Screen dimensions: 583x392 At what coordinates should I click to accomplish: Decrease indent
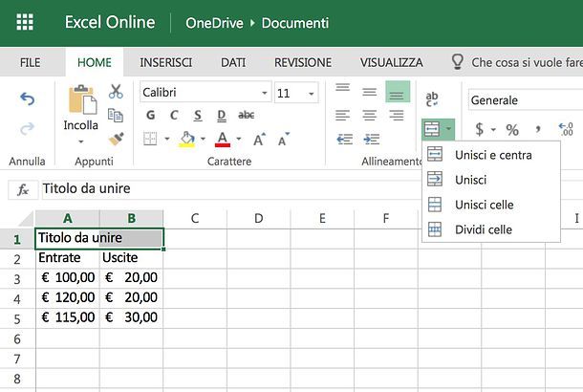pyautogui.click(x=344, y=139)
